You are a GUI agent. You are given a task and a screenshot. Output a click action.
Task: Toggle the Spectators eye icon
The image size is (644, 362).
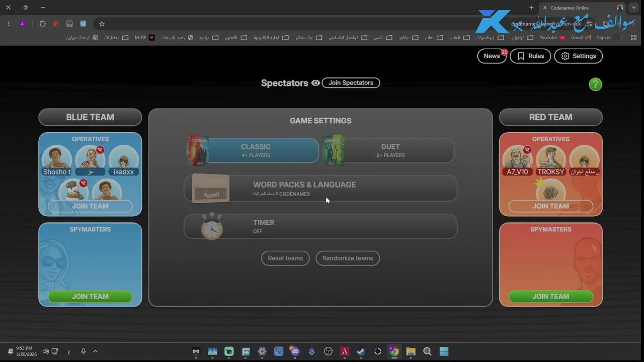(x=315, y=83)
